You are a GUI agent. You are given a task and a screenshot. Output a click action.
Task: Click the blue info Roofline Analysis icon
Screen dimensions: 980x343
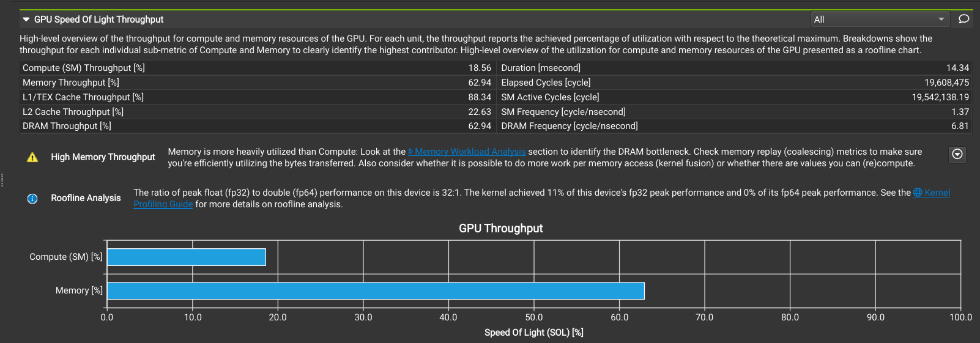[x=32, y=198]
